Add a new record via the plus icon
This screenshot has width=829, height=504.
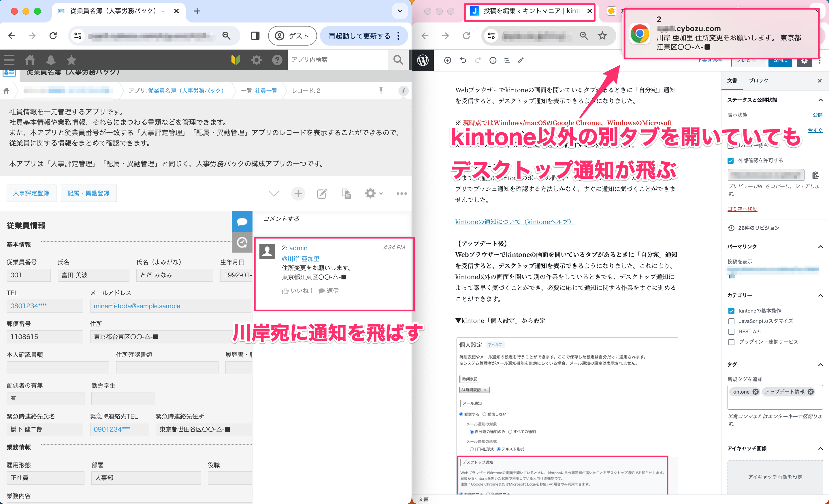298,193
